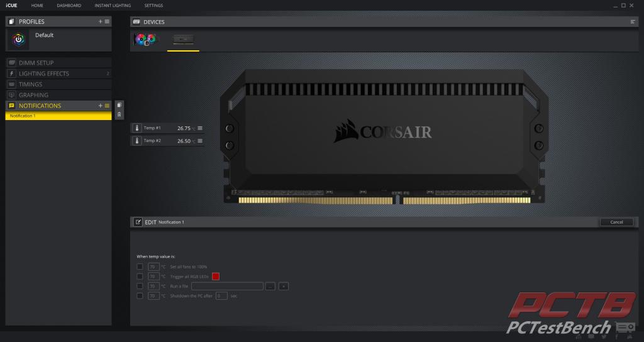This screenshot has height=342, width=644.
Task: Click the Edit pencil icon
Action: click(138, 222)
